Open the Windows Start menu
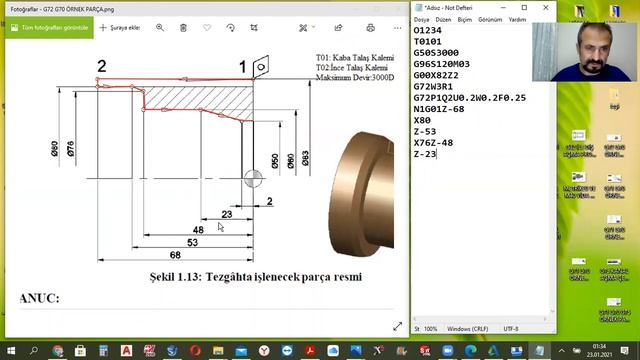Viewport: 640px width, 360px height. tap(11, 351)
